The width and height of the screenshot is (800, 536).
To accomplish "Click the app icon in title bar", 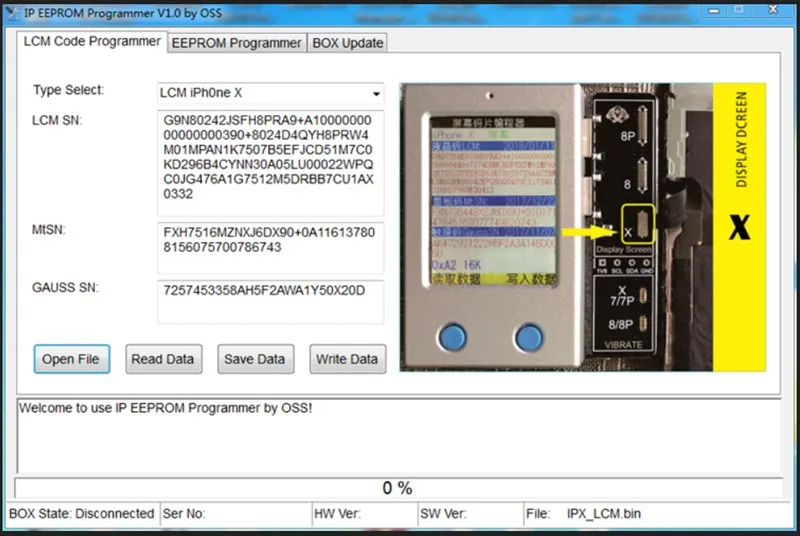I will [12, 13].
